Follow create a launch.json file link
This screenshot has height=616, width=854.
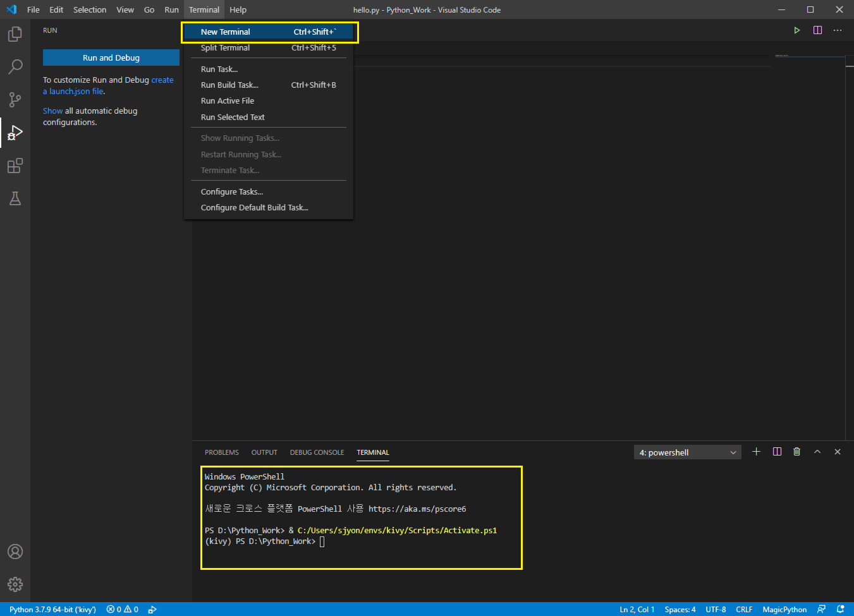(x=108, y=86)
